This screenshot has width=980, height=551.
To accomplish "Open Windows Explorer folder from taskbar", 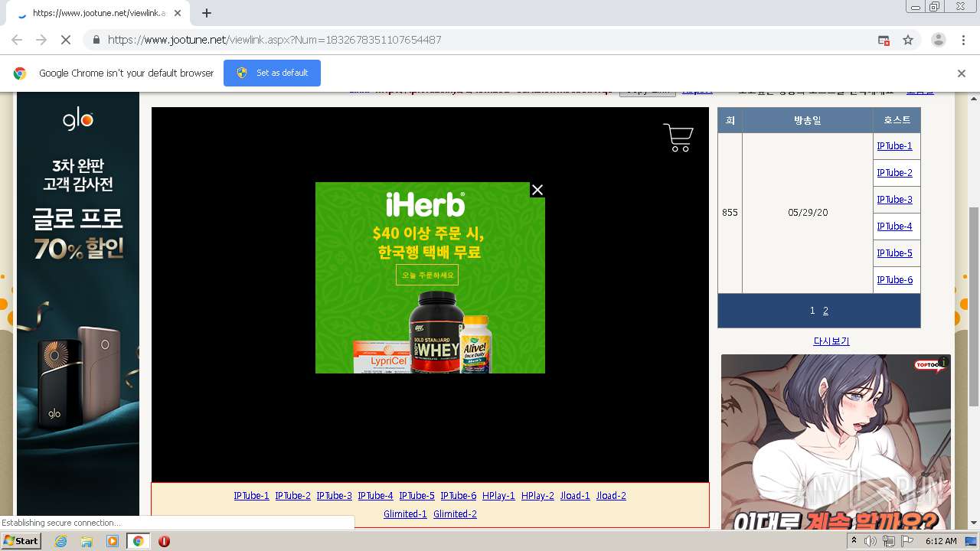I will 87,541.
